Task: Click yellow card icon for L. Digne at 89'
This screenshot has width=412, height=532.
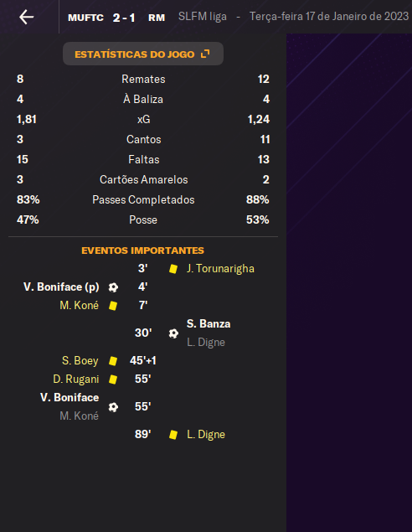Action: (x=173, y=435)
